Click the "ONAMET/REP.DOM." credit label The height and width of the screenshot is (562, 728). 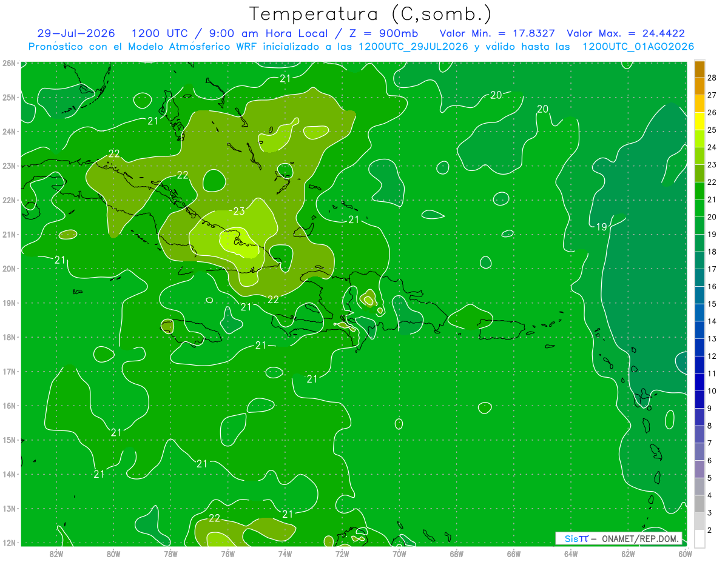pos(641,538)
